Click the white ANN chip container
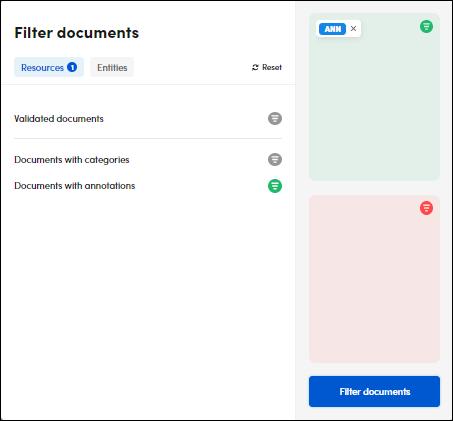 338,29
